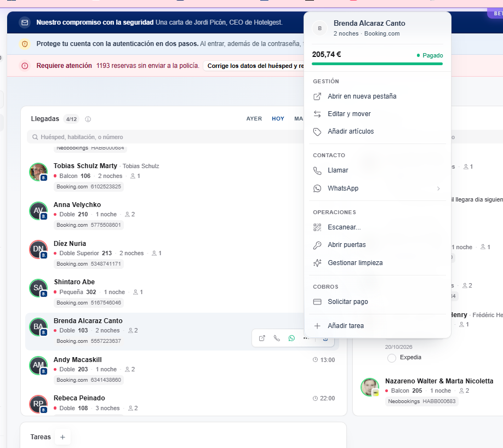Click the clock icon beside 13:00
The width and height of the screenshot is (503, 448).
315,360
